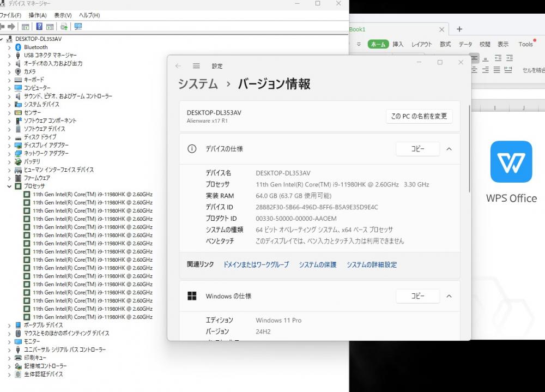Select the last i9-11980HK processor entry icon
Screen dimensions: 545x392
point(27,317)
